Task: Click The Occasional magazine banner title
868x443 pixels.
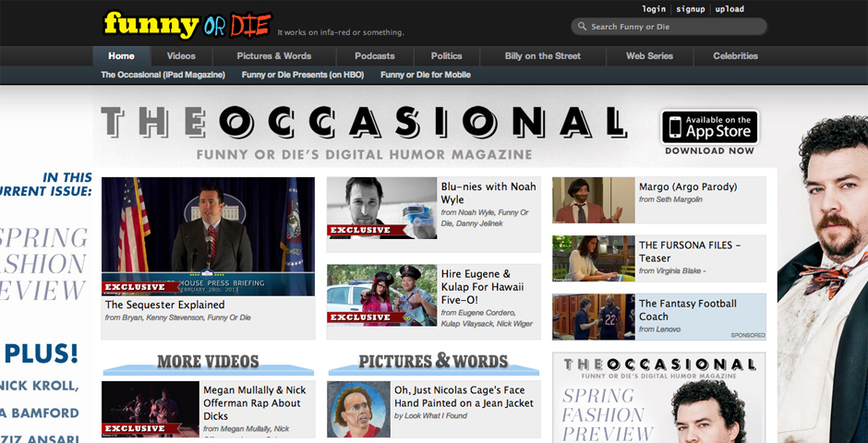Action: pyautogui.click(x=364, y=122)
